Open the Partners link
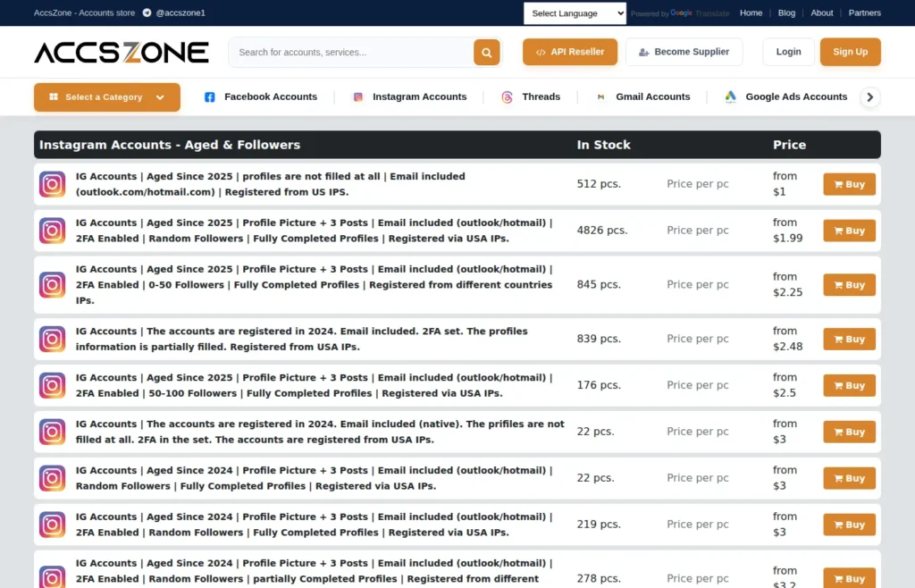Viewport: 915px width, 588px height. (x=864, y=13)
